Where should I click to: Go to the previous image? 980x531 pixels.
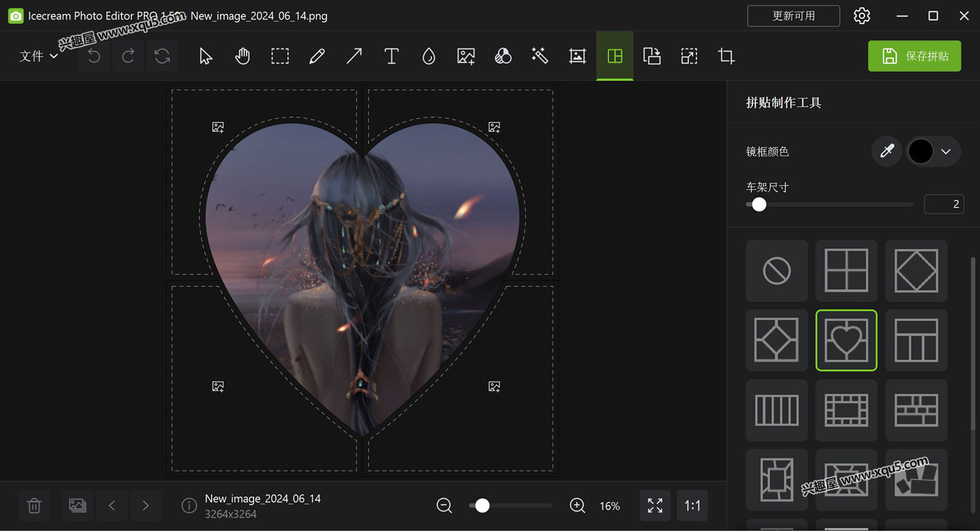tap(112, 506)
